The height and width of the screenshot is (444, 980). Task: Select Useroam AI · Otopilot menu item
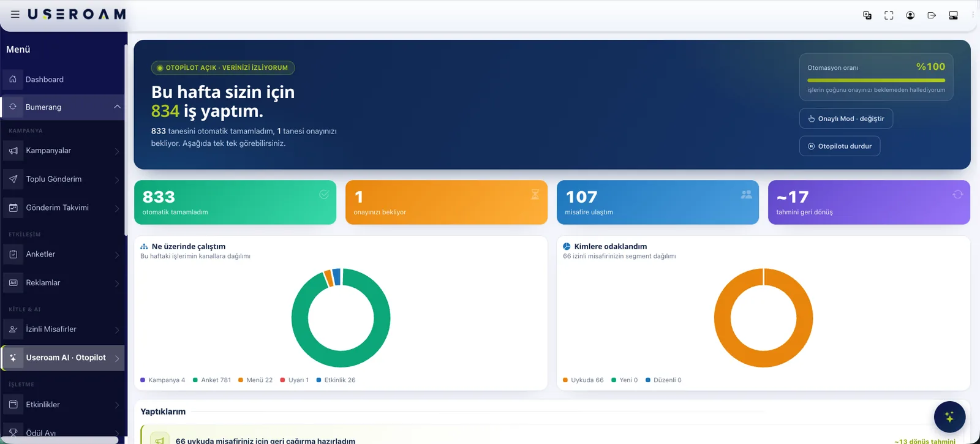coord(62,358)
